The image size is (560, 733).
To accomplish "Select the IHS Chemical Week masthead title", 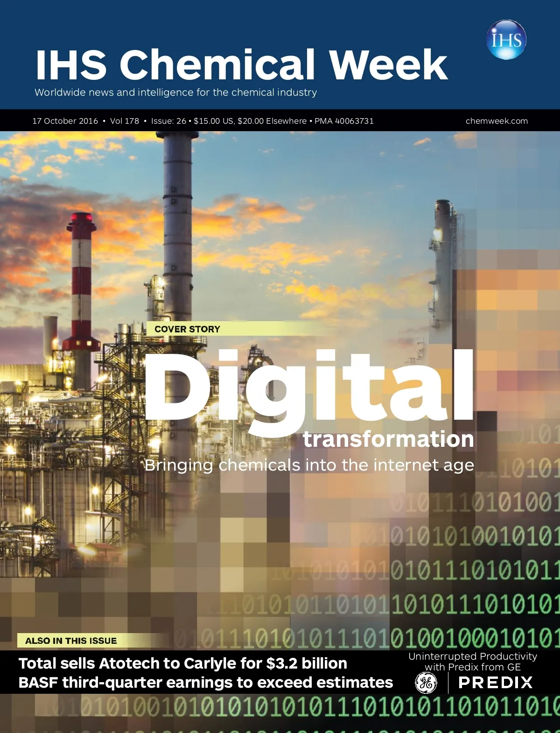I will pos(241,64).
